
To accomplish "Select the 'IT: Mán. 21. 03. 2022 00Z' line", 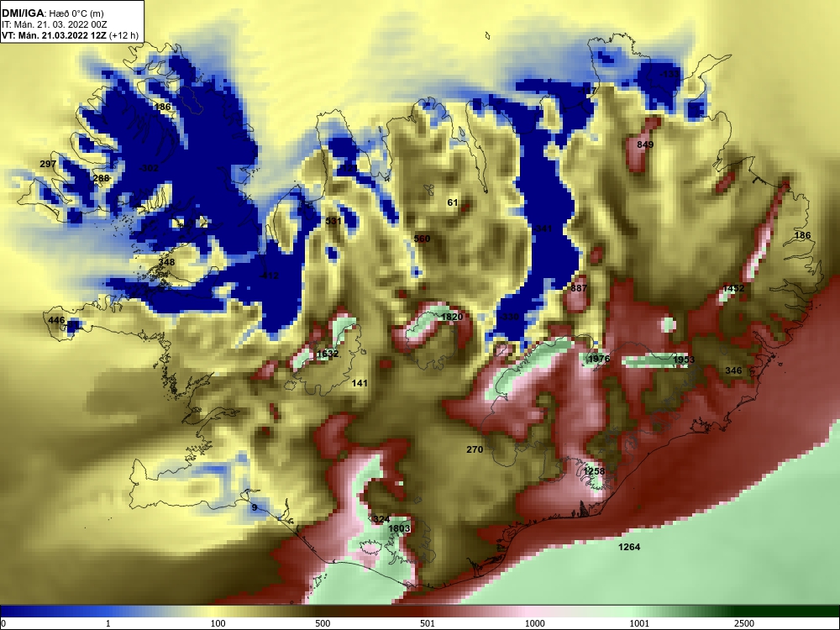I will (54, 24).
